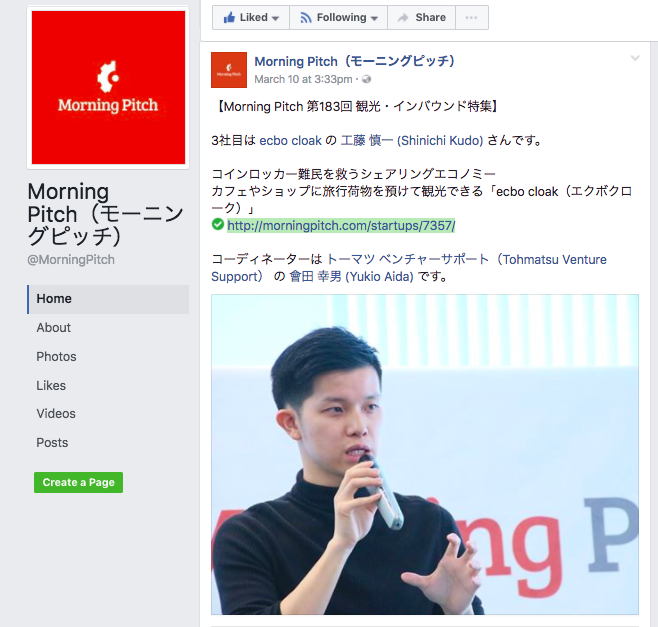Image resolution: width=658 pixels, height=627 pixels.
Task: Click the March 10 at 3:33pm timestamp
Action: [x=303, y=79]
